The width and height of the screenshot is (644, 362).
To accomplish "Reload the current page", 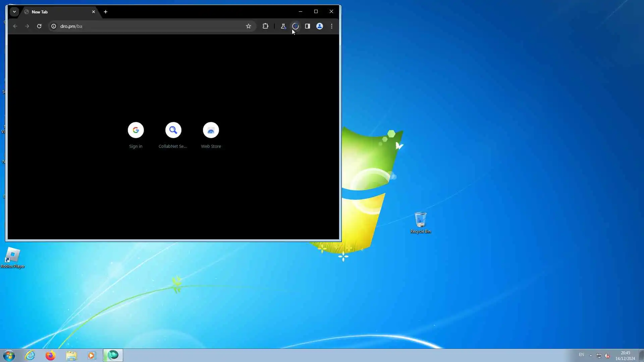I will point(39,26).
